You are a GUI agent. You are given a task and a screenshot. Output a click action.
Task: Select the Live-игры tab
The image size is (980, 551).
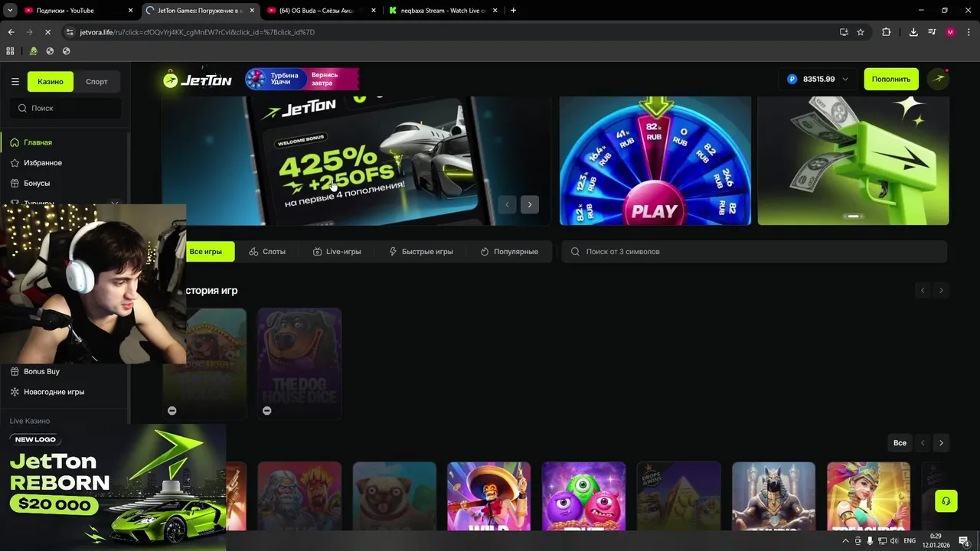click(x=337, y=251)
